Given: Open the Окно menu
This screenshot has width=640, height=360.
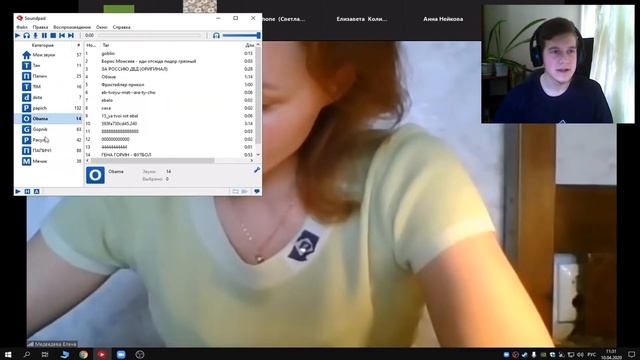Looking at the screenshot, I should [x=102, y=27].
